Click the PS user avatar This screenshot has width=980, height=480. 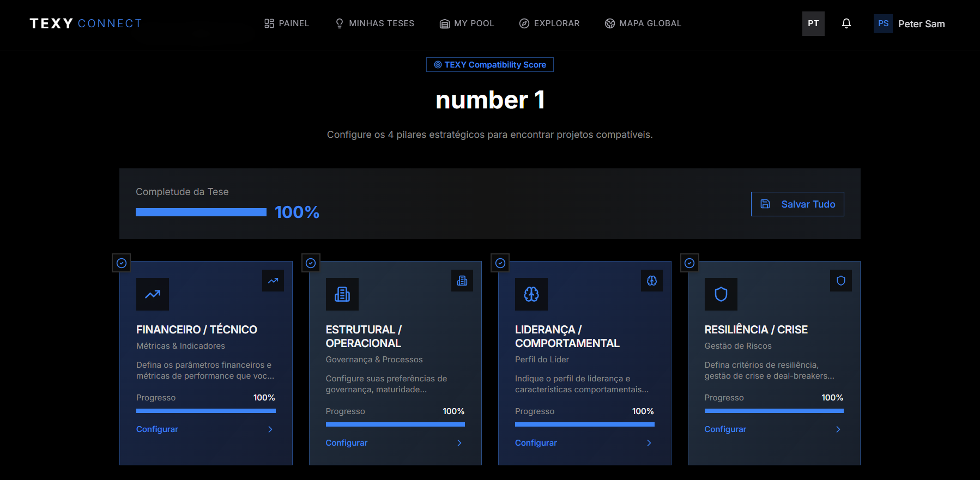(883, 23)
